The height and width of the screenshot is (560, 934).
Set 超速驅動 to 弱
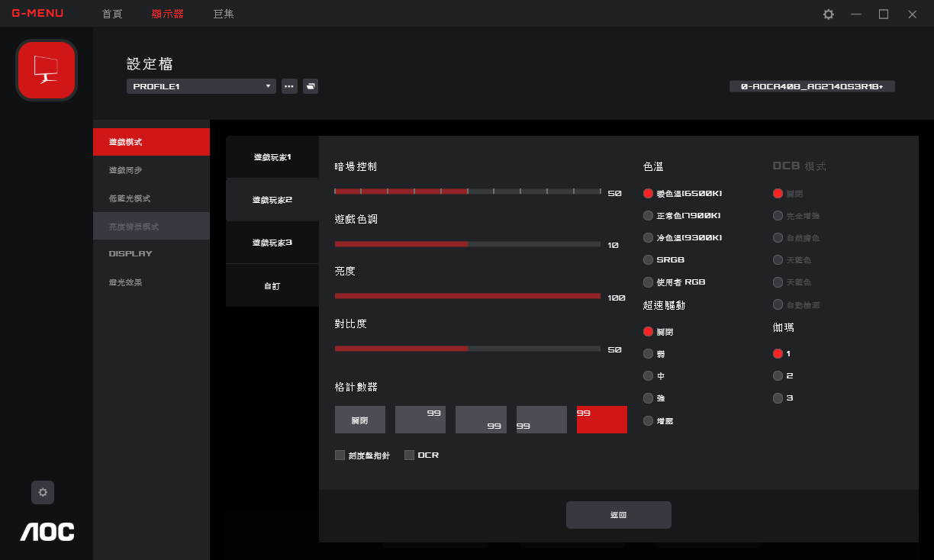pos(649,354)
